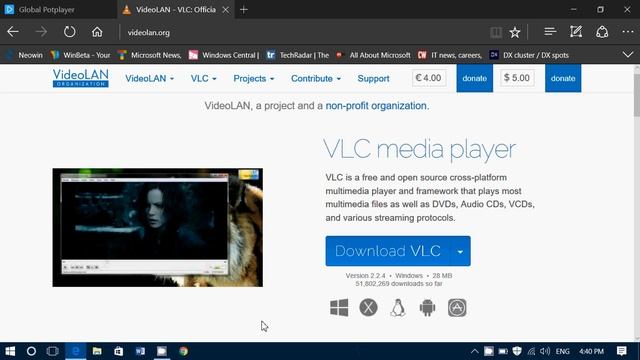Click the ENG language indicator
The image size is (640, 360).
click(562, 351)
